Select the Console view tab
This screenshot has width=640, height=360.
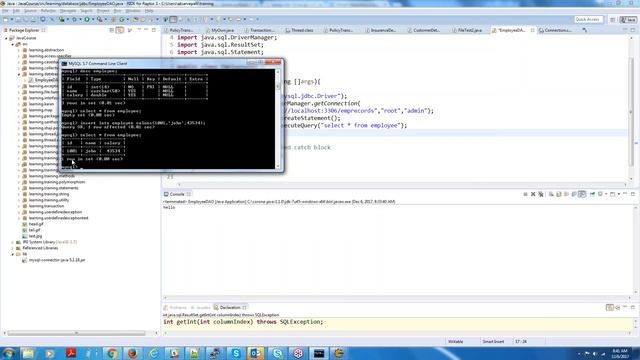pos(177,194)
